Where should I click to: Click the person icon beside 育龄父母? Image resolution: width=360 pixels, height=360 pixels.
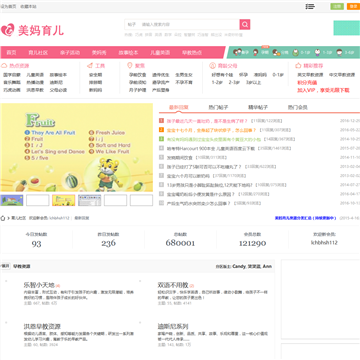click(x=212, y=66)
